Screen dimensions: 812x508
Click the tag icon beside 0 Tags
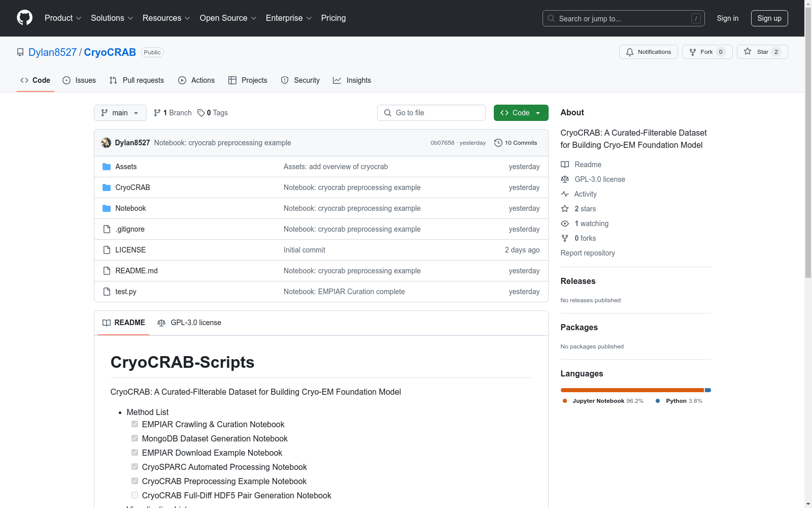point(201,113)
